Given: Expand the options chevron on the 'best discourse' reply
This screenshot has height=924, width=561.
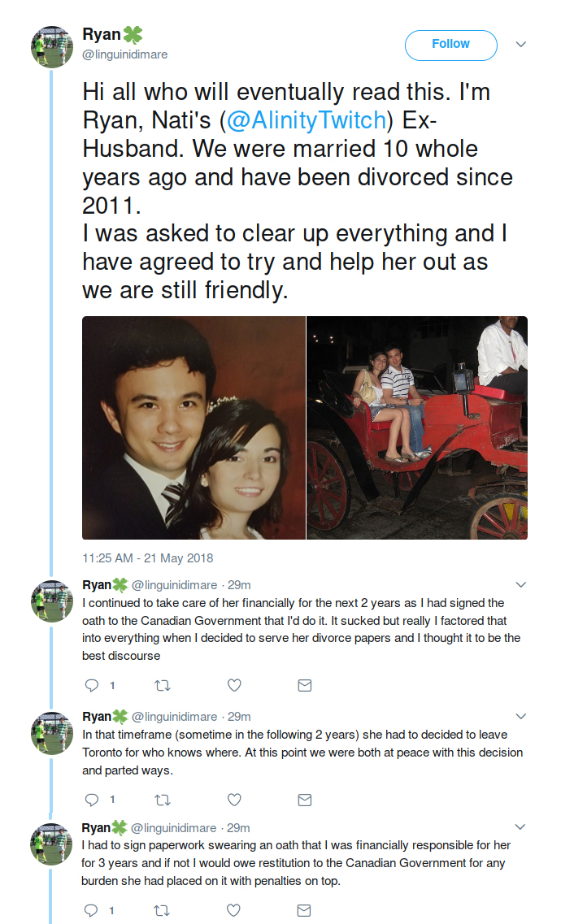Looking at the screenshot, I should tap(521, 584).
